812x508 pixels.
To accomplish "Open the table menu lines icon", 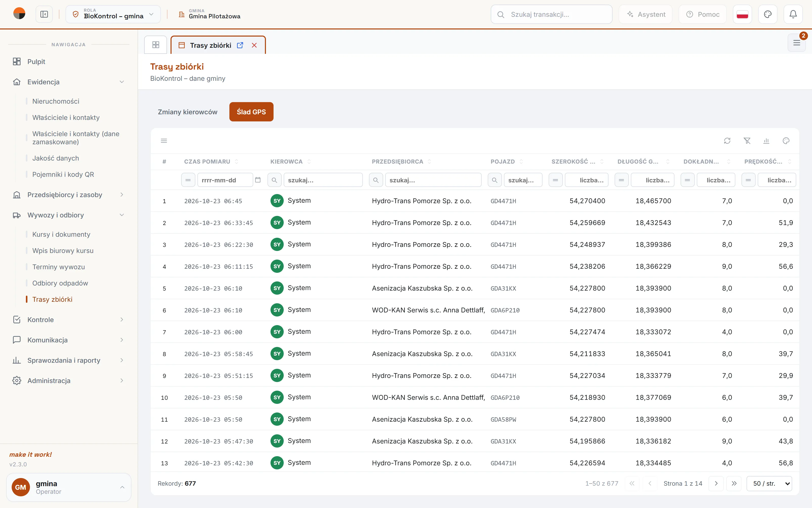I will point(164,141).
